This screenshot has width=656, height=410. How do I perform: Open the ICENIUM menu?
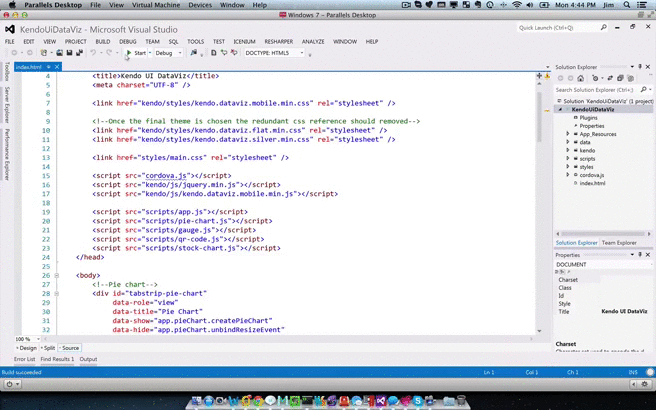pos(244,41)
